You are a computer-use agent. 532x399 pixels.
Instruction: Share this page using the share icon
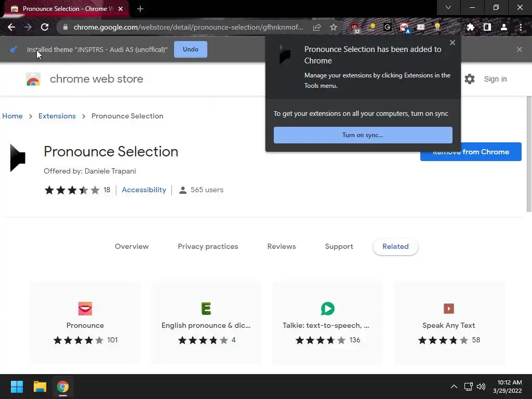[x=317, y=27]
